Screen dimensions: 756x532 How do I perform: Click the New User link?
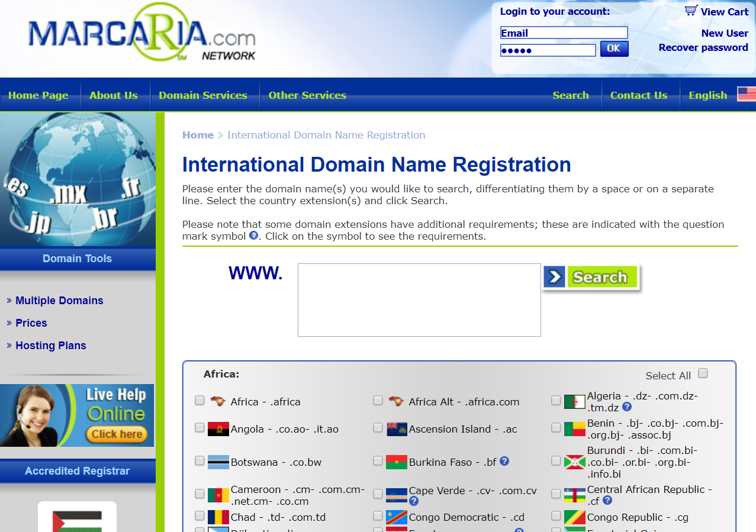(x=725, y=33)
